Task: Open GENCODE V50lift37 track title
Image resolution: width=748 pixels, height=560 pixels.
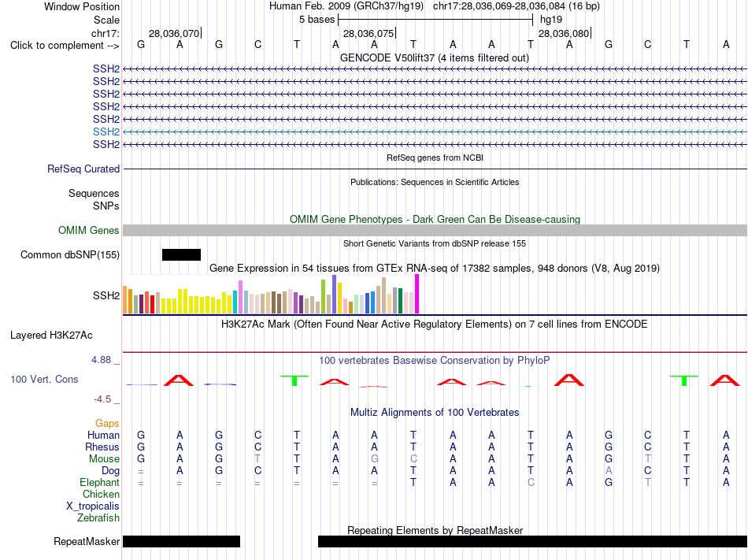Action: coord(435,57)
